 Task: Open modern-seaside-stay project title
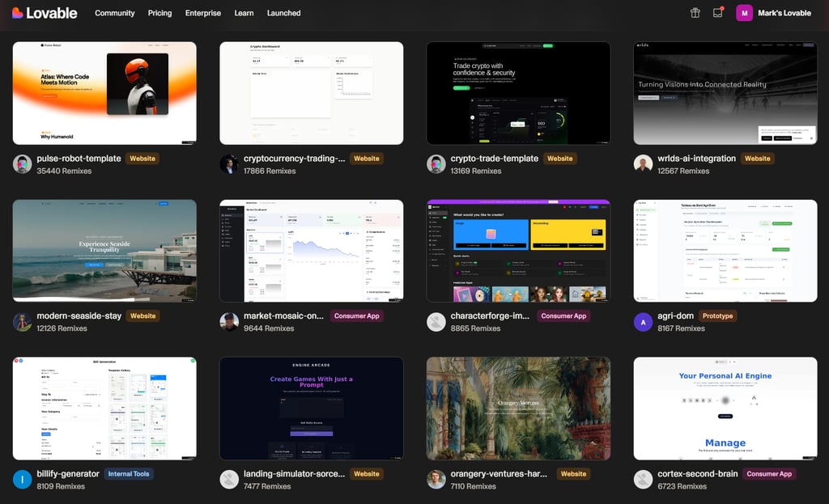[79, 316]
